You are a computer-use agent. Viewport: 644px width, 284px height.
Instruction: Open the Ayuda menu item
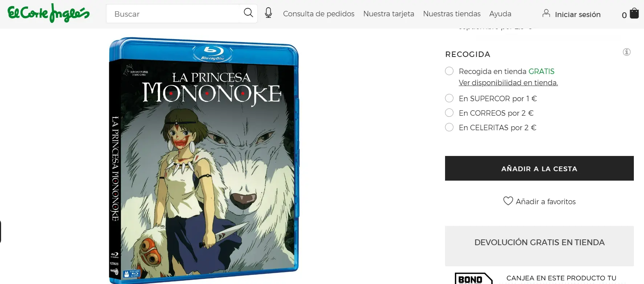(500, 14)
